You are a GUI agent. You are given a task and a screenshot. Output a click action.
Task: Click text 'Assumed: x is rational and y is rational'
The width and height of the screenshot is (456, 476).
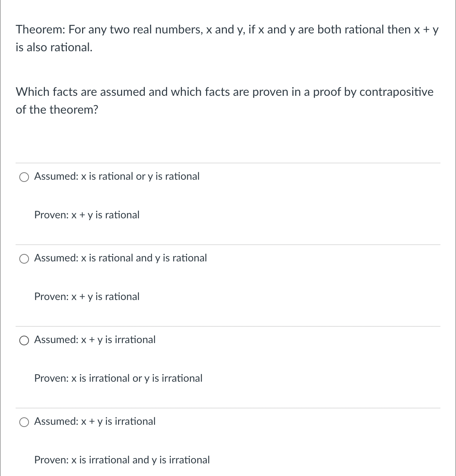click(x=120, y=258)
